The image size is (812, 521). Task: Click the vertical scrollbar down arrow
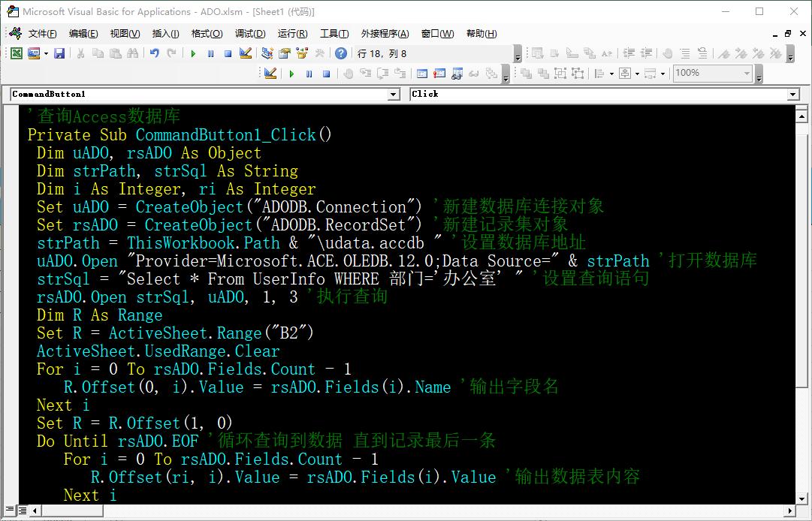click(x=801, y=498)
